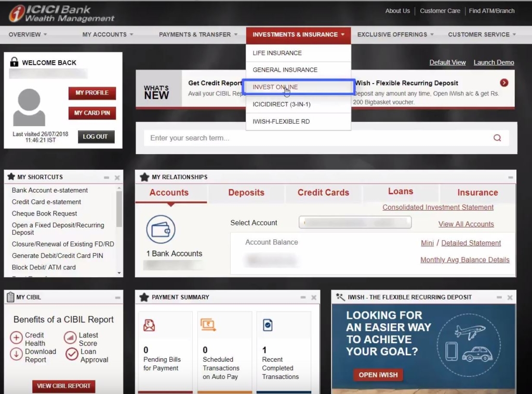This screenshot has height=394, width=532.
Task: Switch to the Loans tab
Action: click(x=401, y=192)
